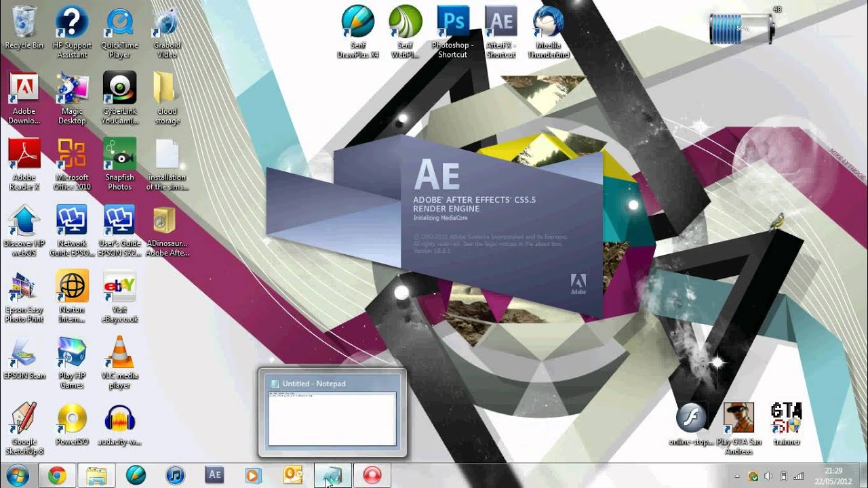Select the AfterFX - Shortcut icon

pyautogui.click(x=500, y=32)
